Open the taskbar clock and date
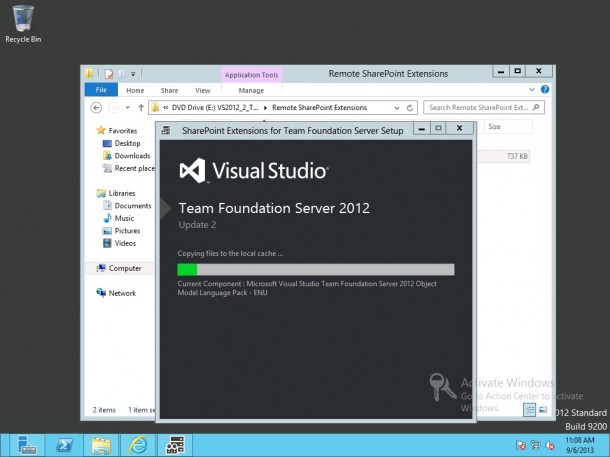Screen dimensions: 610x457 coord(580,445)
